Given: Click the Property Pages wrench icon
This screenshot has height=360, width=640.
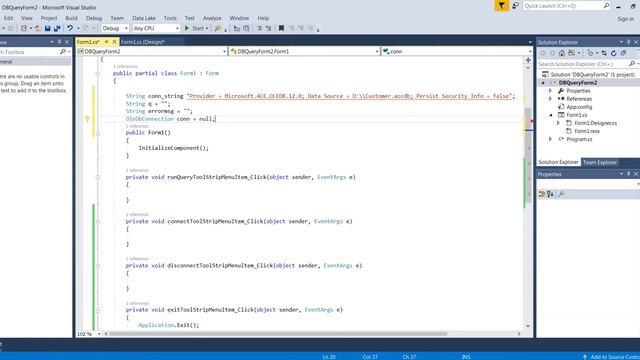Looking at the screenshot, I should pos(561,194).
